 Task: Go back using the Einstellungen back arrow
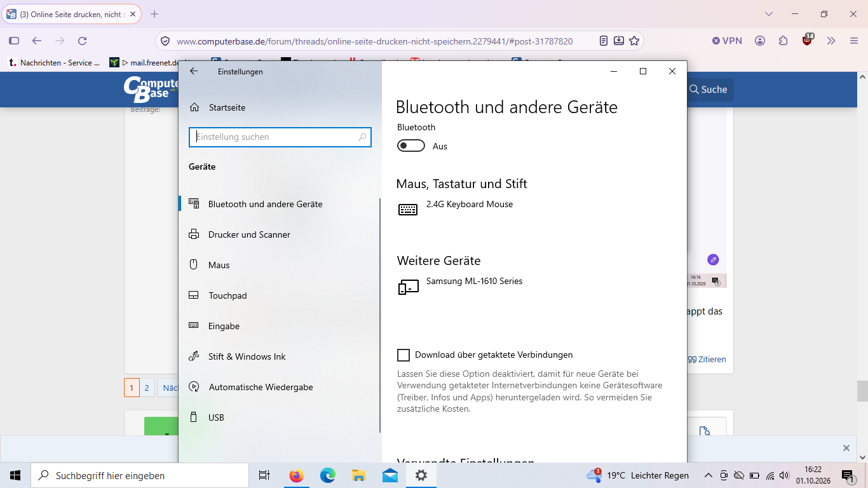[194, 71]
